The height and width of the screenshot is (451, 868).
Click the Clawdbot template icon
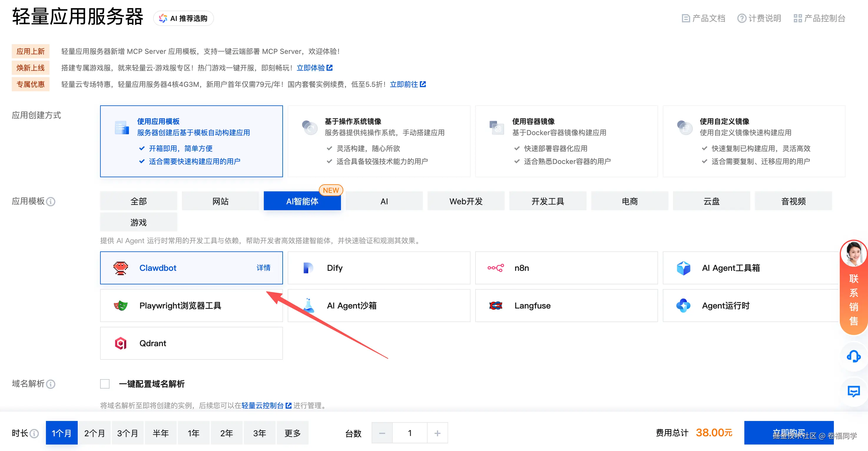tap(121, 268)
